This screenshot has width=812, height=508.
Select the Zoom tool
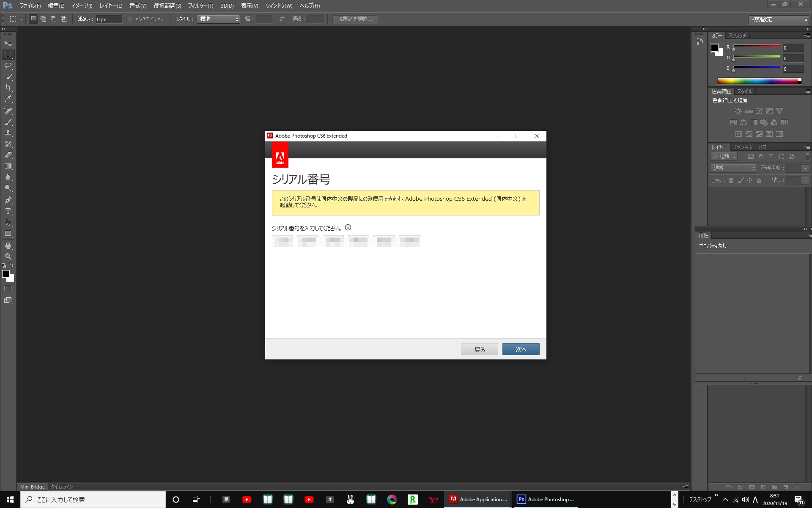tap(8, 257)
